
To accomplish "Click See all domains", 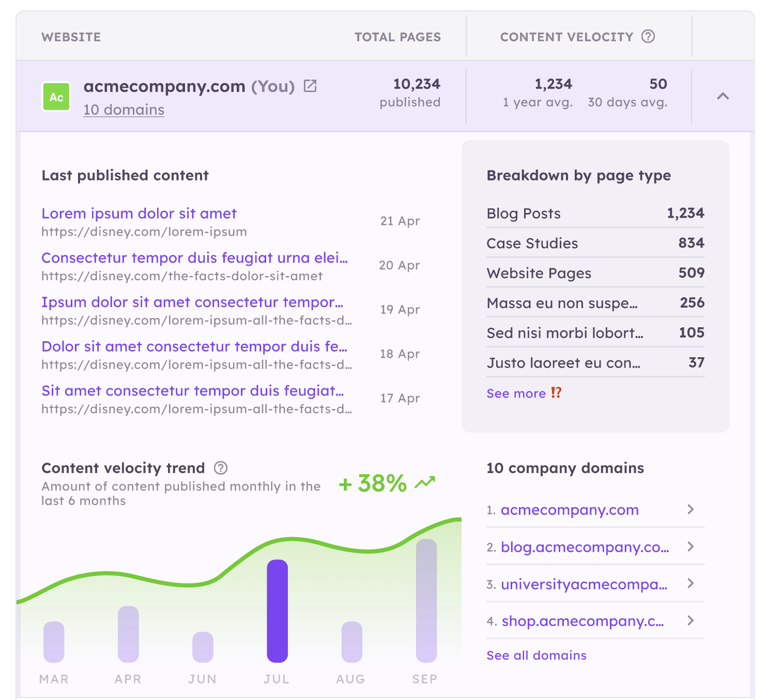I will tap(536, 655).
